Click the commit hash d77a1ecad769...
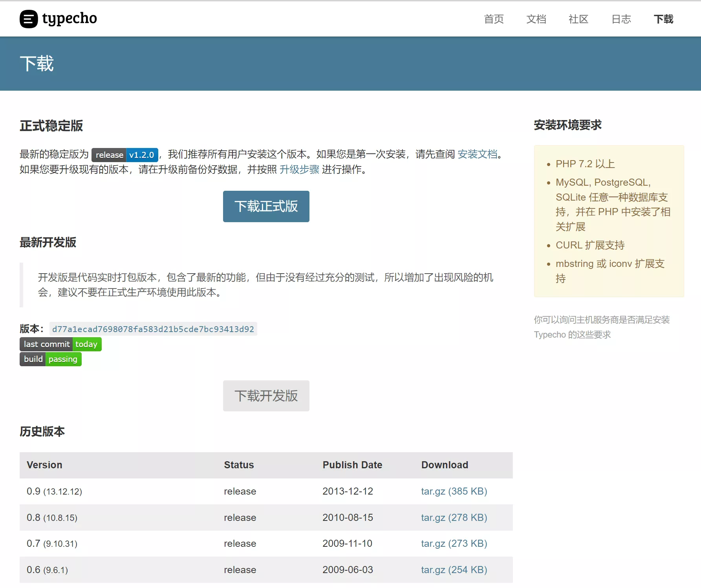701x588 pixels. point(153,329)
